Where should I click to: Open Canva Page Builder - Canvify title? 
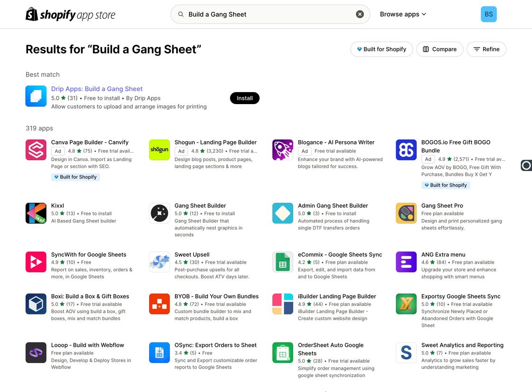(90, 142)
